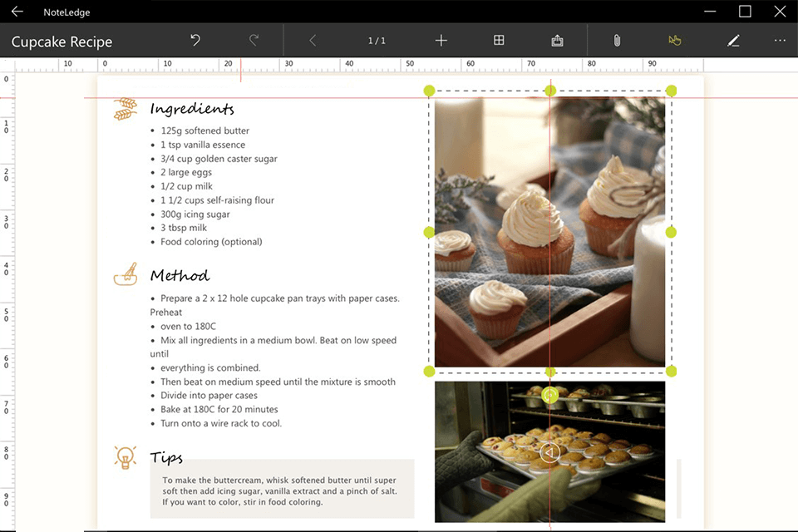Go back with the arrow beside NoteLedge
The width and height of the screenshot is (798, 532).
click(x=17, y=11)
